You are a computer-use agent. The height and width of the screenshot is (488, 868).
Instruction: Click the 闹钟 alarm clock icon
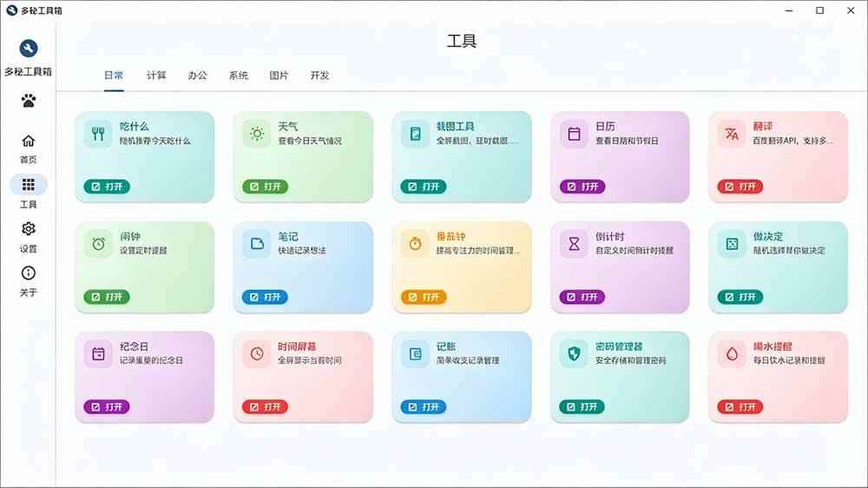tap(99, 244)
